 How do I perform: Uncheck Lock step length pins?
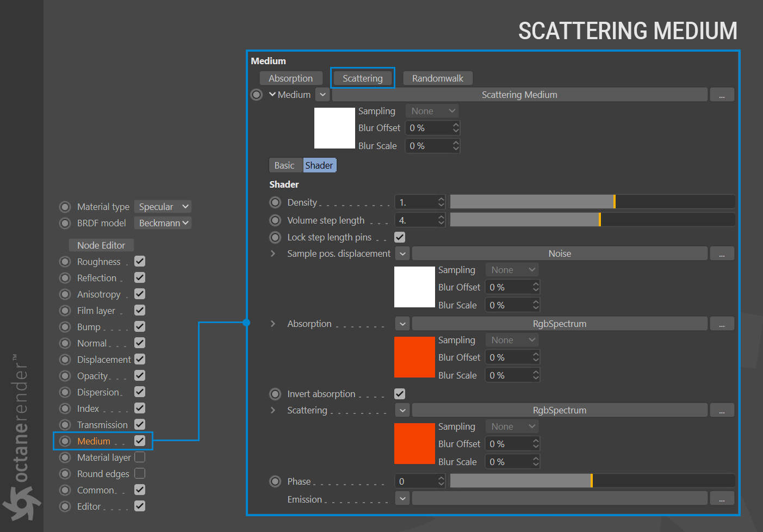pos(400,237)
